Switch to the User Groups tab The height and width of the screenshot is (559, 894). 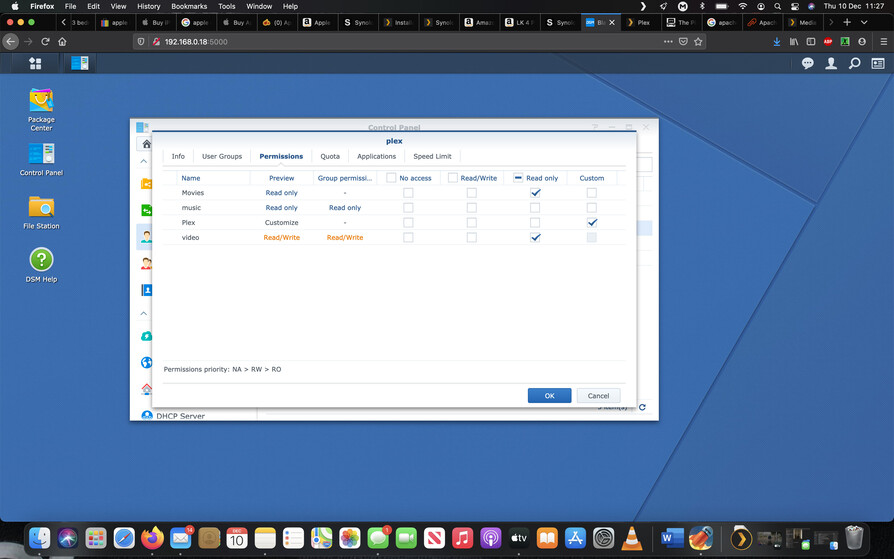pyautogui.click(x=222, y=156)
